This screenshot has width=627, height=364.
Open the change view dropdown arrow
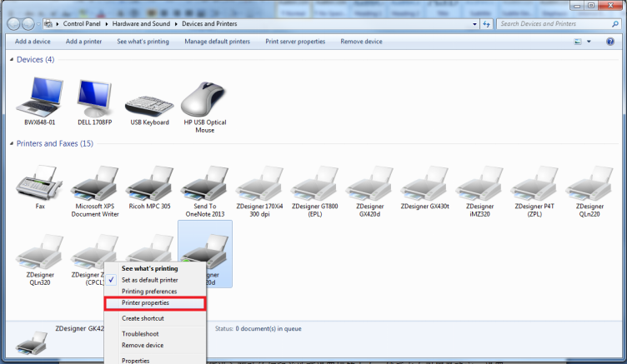click(589, 42)
